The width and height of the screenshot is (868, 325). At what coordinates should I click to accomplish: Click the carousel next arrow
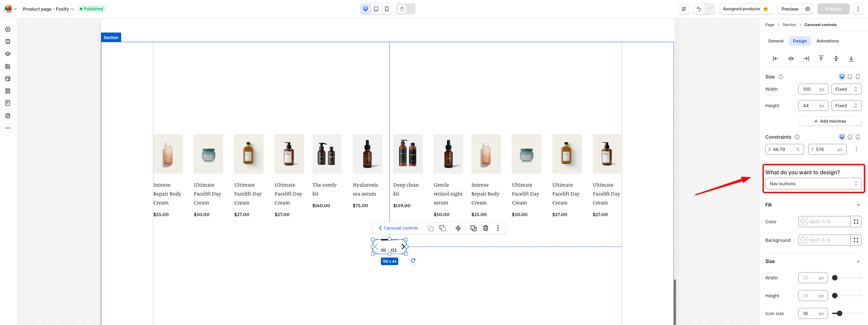(403, 247)
